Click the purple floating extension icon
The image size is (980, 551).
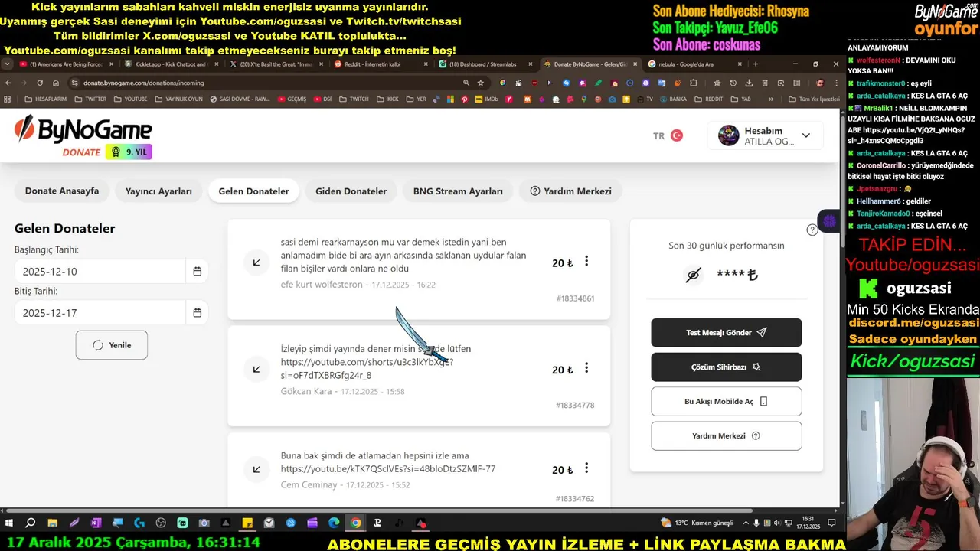click(x=829, y=221)
